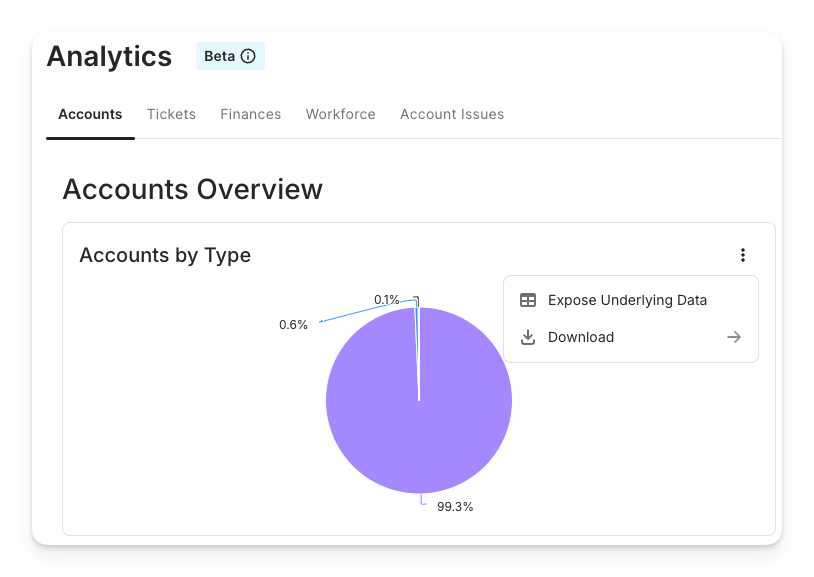This screenshot has width=814, height=577.
Task: Select the Download menu entry
Action: (581, 337)
